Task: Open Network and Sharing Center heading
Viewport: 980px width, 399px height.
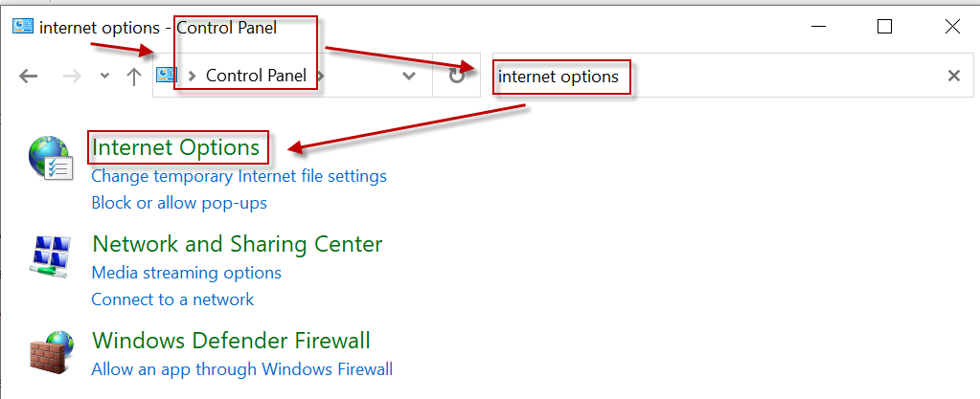Action: [x=238, y=244]
